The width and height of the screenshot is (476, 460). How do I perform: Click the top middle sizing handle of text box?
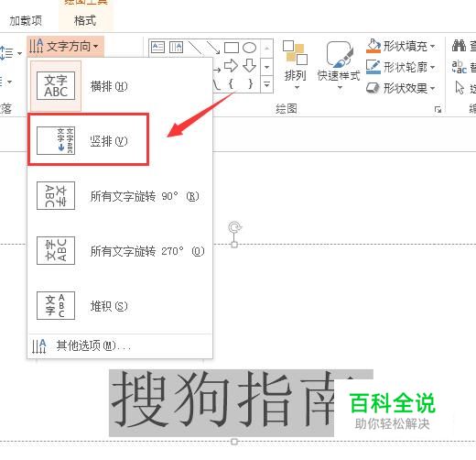234,245
